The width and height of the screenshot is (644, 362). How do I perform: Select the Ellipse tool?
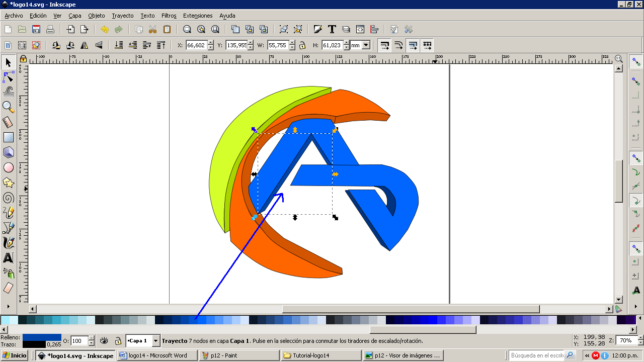[x=9, y=167]
